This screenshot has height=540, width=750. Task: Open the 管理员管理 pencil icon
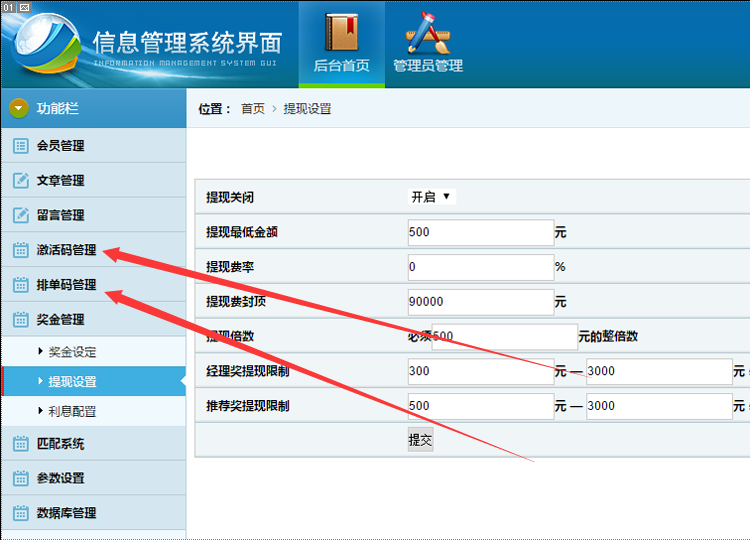tap(428, 33)
